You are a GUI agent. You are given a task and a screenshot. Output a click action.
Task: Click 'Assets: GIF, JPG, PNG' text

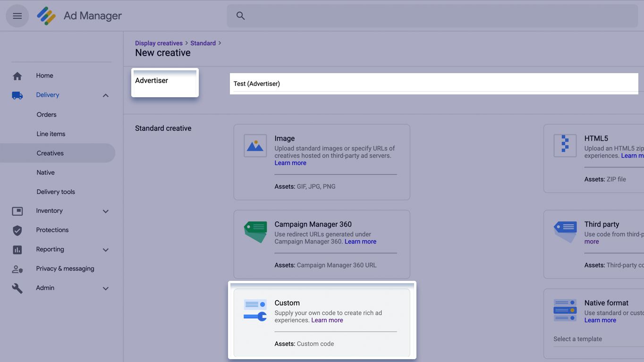coord(305,187)
